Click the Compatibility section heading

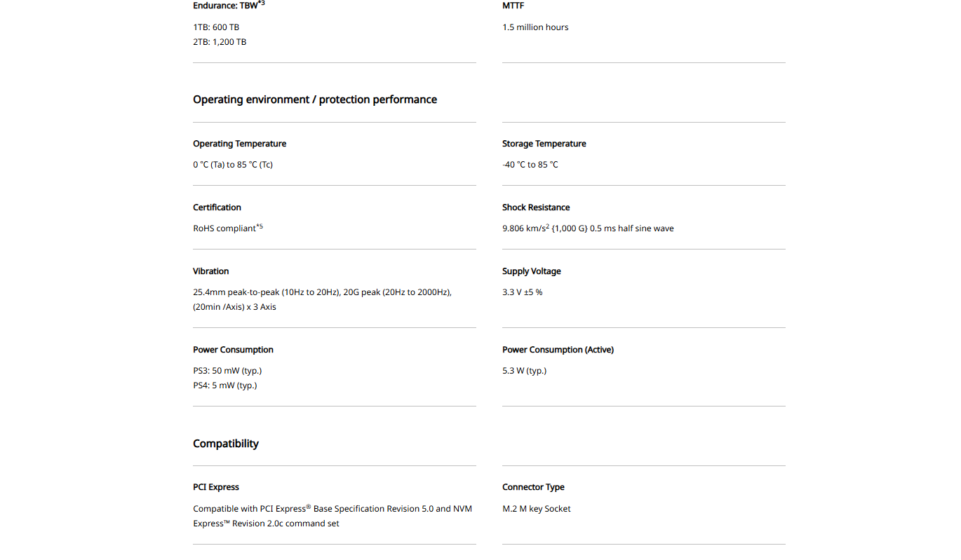tap(226, 444)
